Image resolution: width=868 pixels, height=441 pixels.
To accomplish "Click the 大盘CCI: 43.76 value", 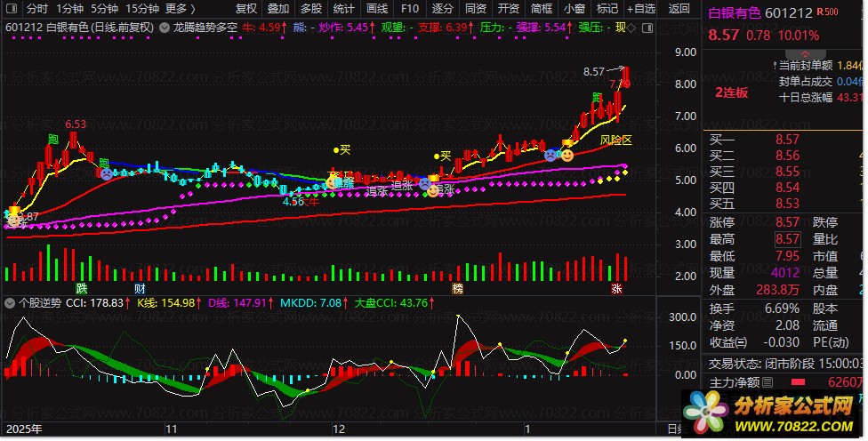I will (x=394, y=303).
